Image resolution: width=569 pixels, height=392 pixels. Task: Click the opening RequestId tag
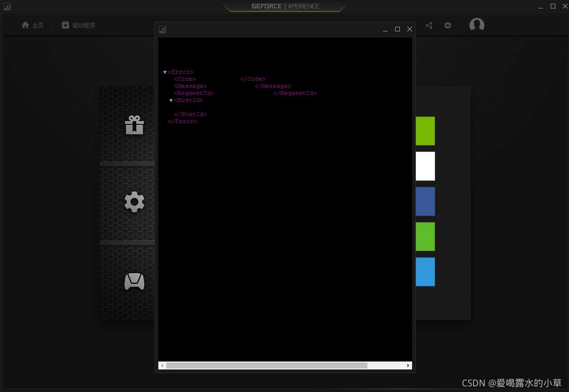pyautogui.click(x=194, y=93)
